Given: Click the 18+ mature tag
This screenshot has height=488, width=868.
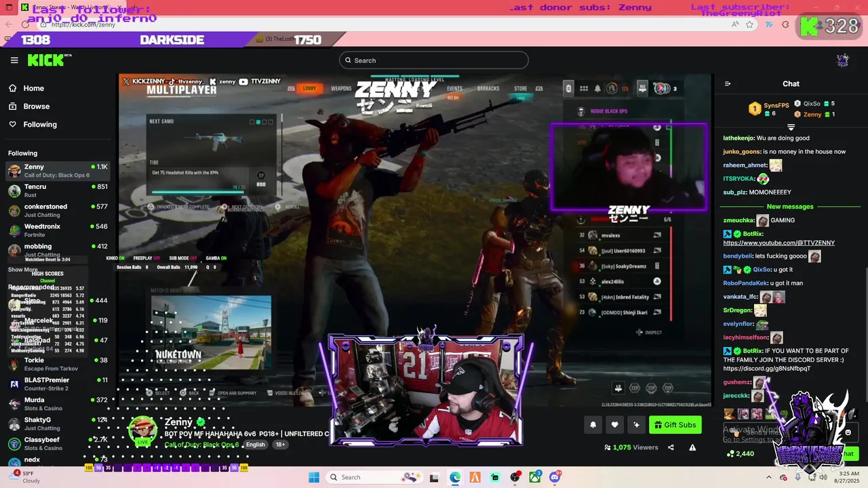Looking at the screenshot, I should click(280, 445).
